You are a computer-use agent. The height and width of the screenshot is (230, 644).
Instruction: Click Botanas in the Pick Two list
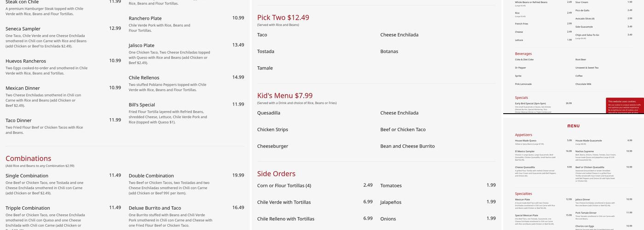[x=389, y=52]
